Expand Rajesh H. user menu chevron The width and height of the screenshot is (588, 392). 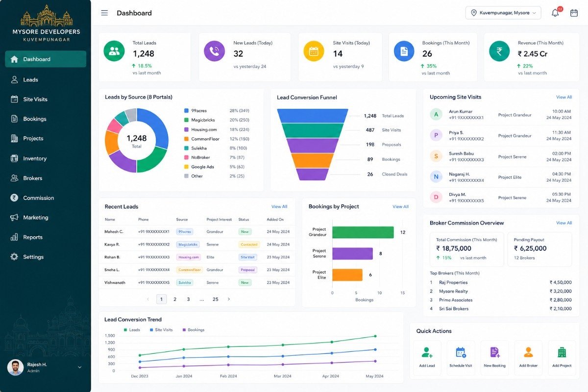[80, 367]
